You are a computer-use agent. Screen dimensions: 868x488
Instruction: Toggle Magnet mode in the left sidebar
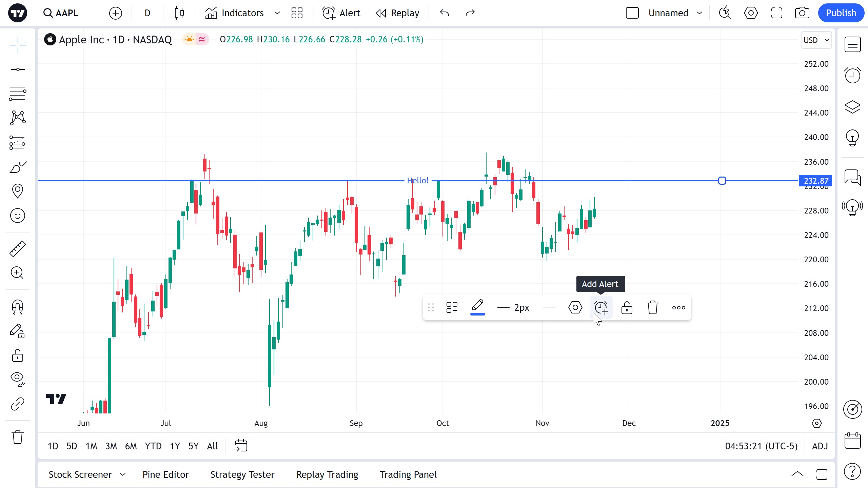pos(18,307)
